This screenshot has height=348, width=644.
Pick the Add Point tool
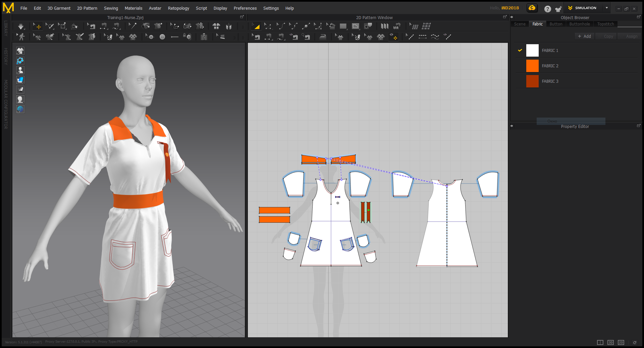coord(306,26)
